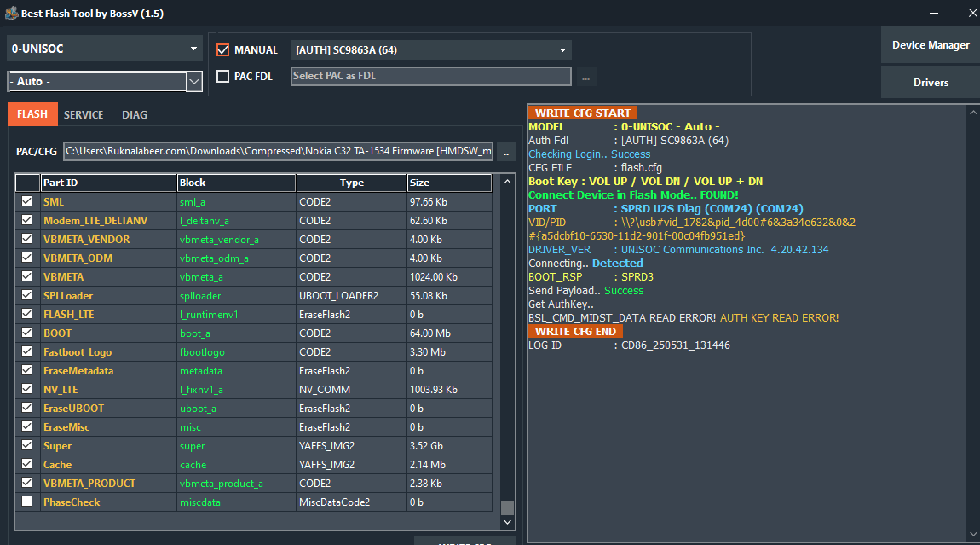Viewport: 980px width, 545px height.
Task: Toggle the Super partition checkbox
Action: click(x=26, y=445)
